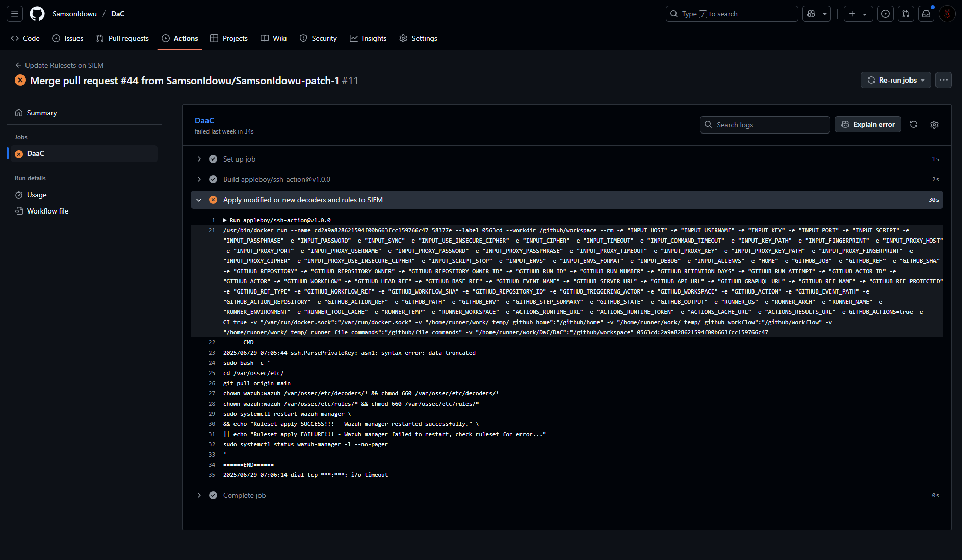Switch to the Wiki tab
This screenshot has height=560, width=962.
[274, 38]
